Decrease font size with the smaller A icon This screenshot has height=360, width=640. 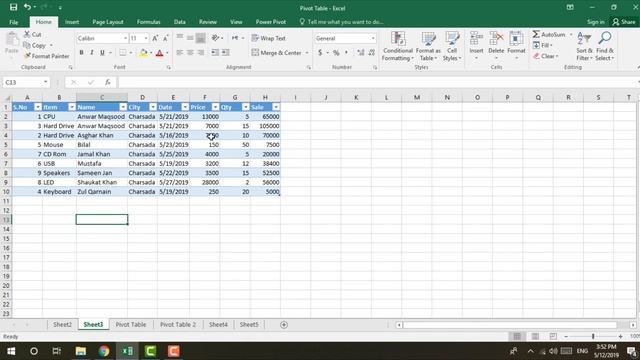point(165,38)
